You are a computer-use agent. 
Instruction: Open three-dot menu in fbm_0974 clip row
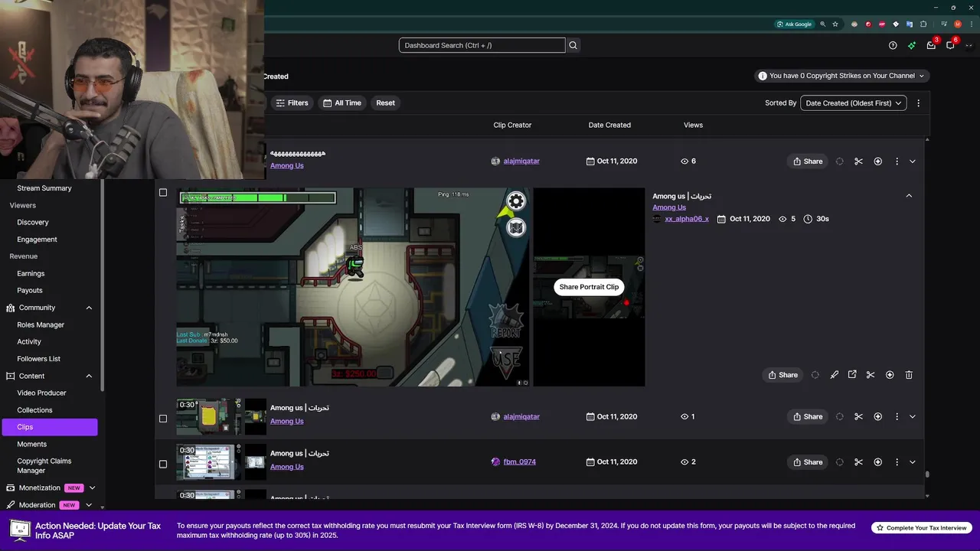896,462
